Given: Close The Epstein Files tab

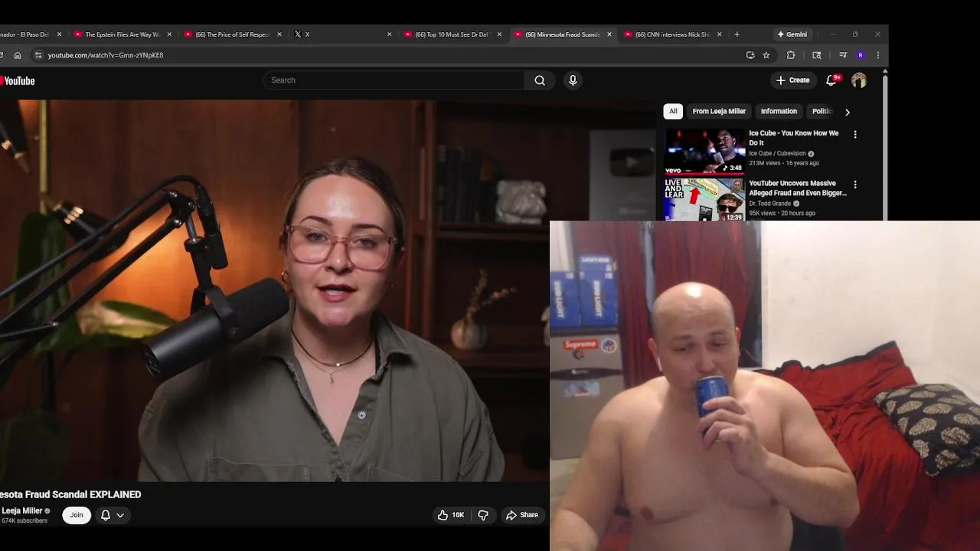Looking at the screenshot, I should coord(168,34).
